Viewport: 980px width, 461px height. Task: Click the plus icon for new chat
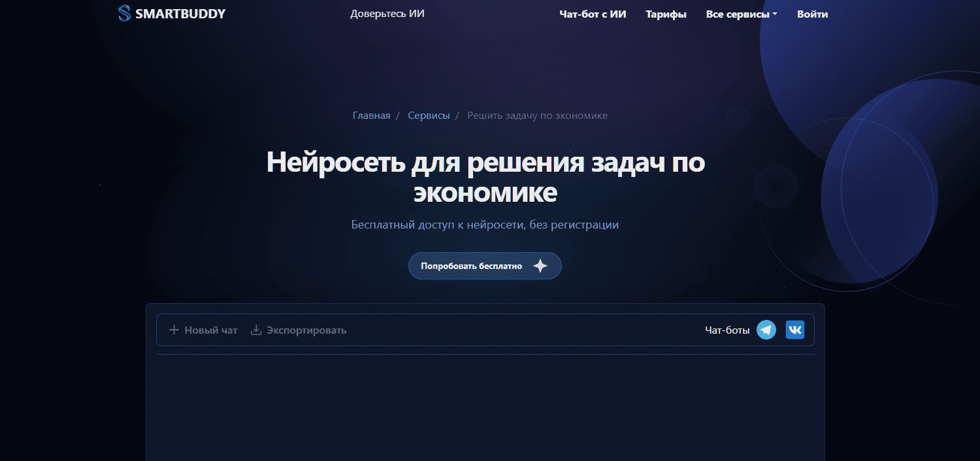click(x=174, y=330)
